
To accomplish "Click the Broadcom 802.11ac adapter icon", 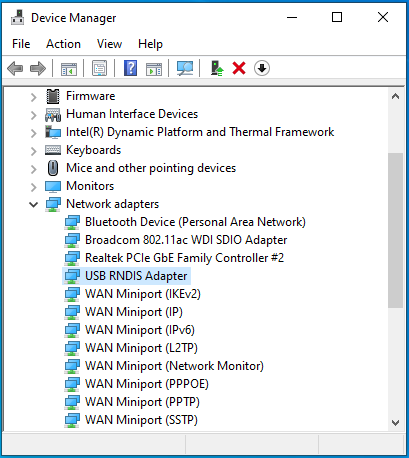I will pos(72,240).
